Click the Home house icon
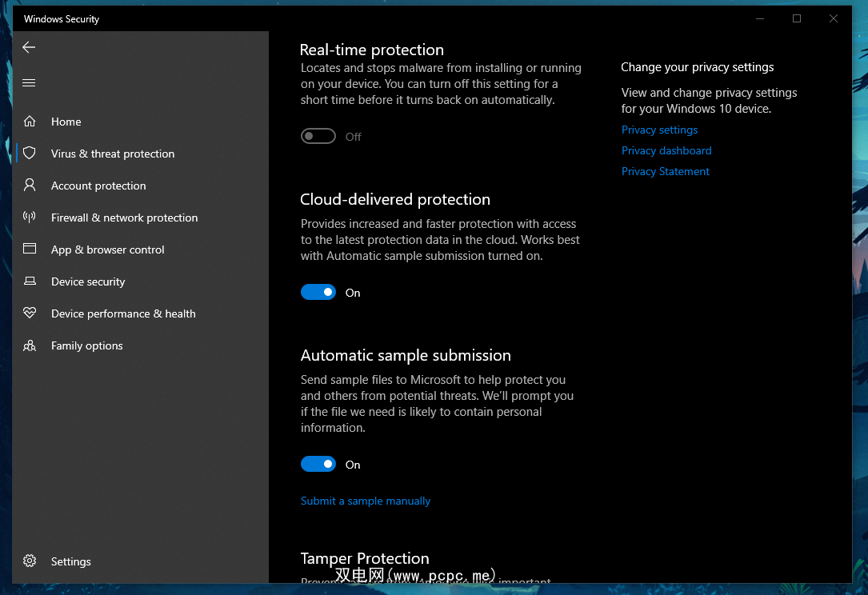This screenshot has width=868, height=595. [30, 122]
